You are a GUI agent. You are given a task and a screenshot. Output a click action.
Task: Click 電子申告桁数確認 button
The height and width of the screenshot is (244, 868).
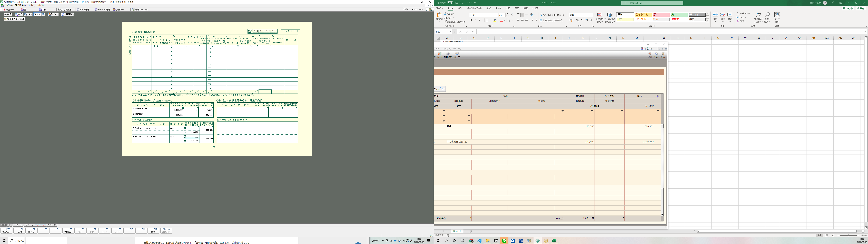pyautogui.click(x=14, y=19)
